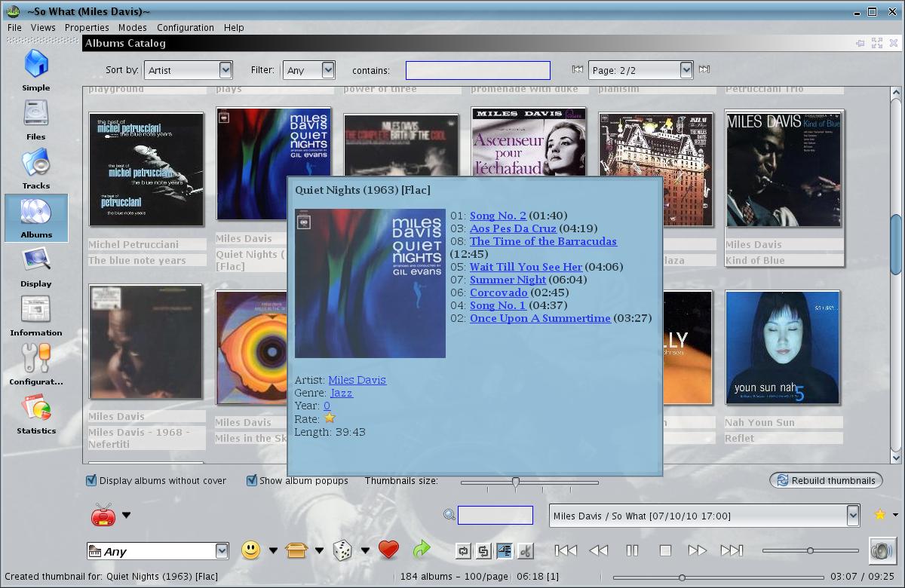Screen dimensions: 905x588
Task: Click the dice shuffle icon
Action: 342,550
